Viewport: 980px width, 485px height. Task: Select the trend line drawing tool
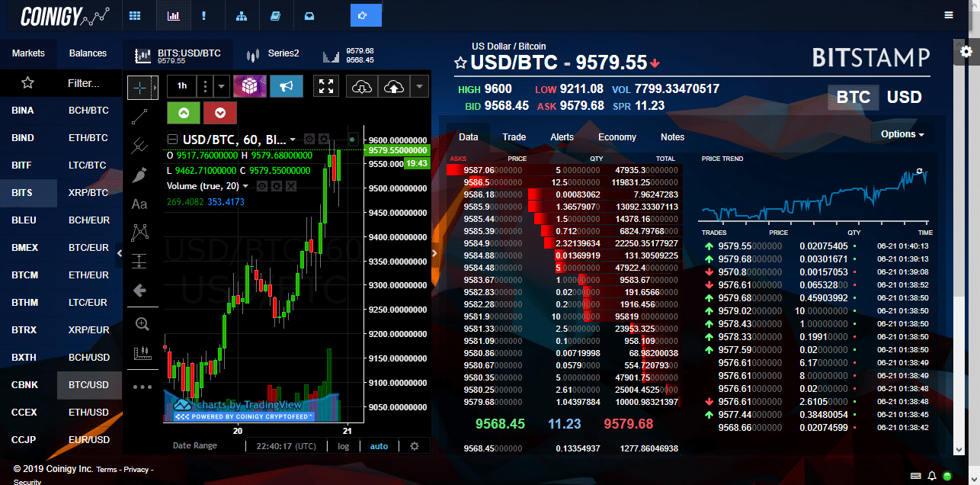139,116
